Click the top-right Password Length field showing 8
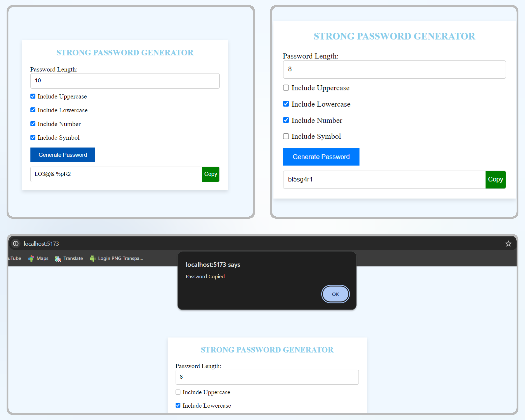 pos(394,70)
